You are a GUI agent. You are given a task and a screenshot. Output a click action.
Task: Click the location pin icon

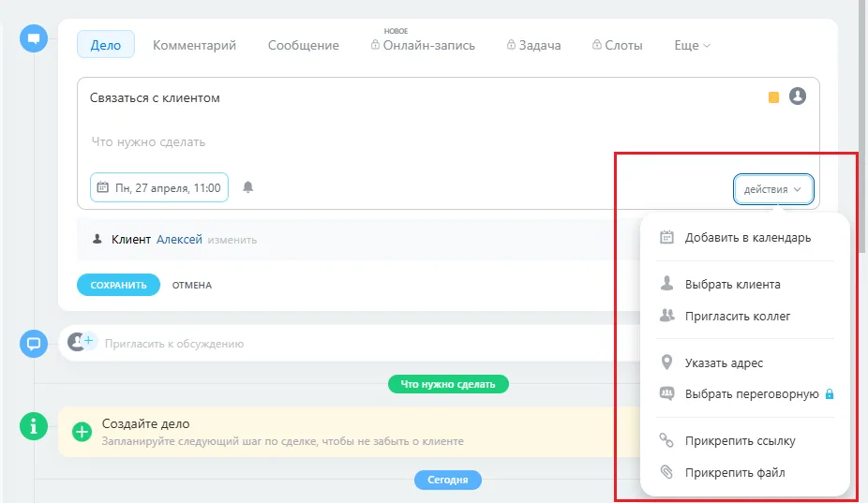pos(666,362)
